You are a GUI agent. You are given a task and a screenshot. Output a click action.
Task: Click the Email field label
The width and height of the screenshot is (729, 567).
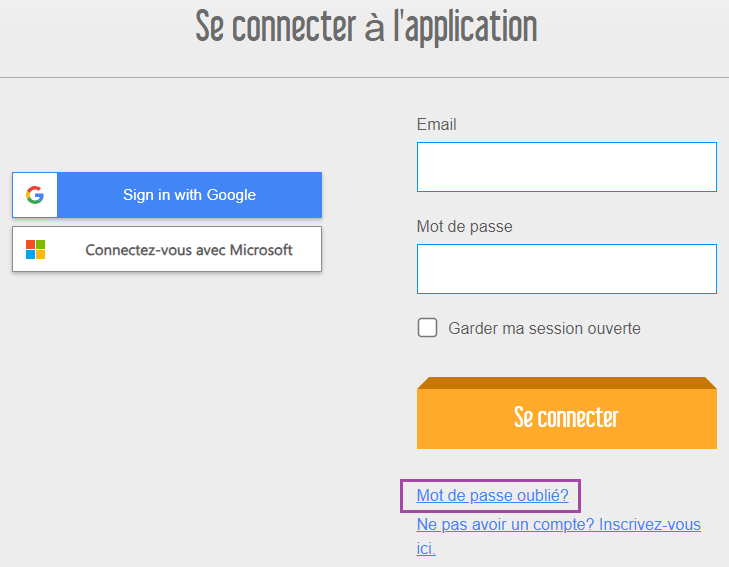(437, 124)
